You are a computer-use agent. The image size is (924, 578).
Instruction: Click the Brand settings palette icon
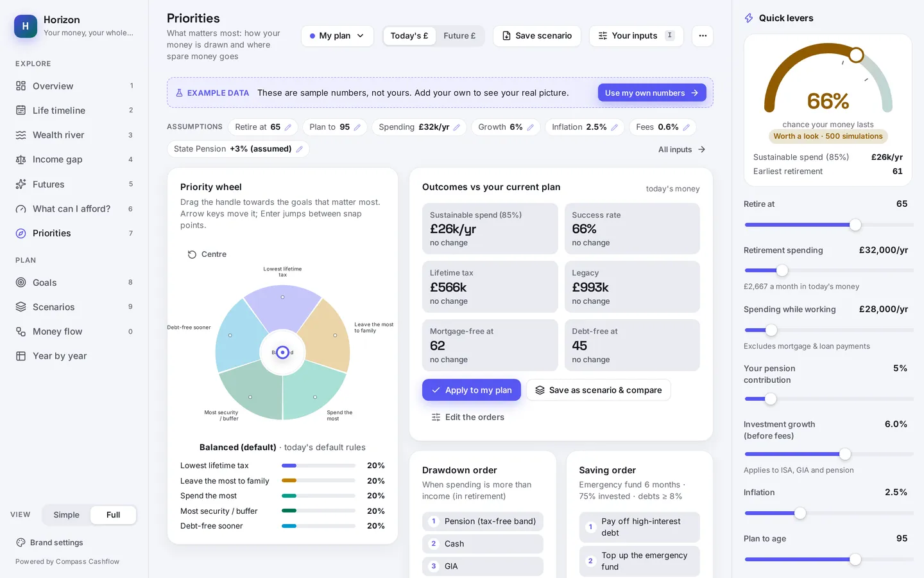pyautogui.click(x=21, y=543)
